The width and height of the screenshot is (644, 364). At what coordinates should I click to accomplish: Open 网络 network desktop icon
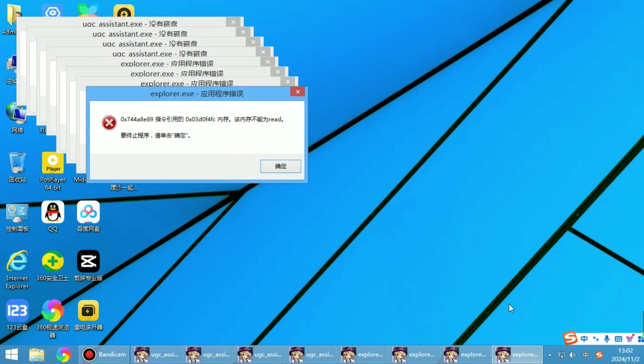(17, 118)
